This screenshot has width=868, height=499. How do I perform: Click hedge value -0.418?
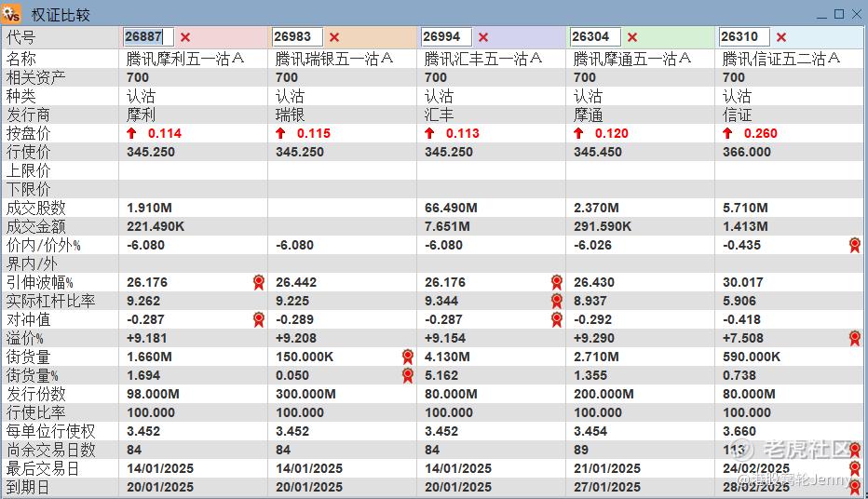click(741, 319)
